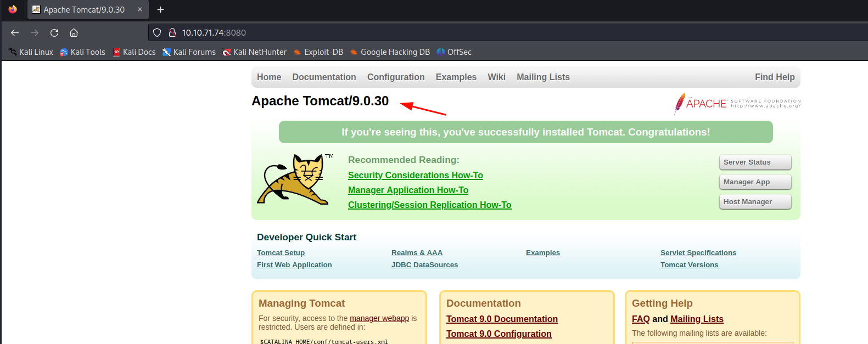The height and width of the screenshot is (344, 868).
Task: Open Tomcat 9.0 Configuration link
Action: pyautogui.click(x=499, y=334)
